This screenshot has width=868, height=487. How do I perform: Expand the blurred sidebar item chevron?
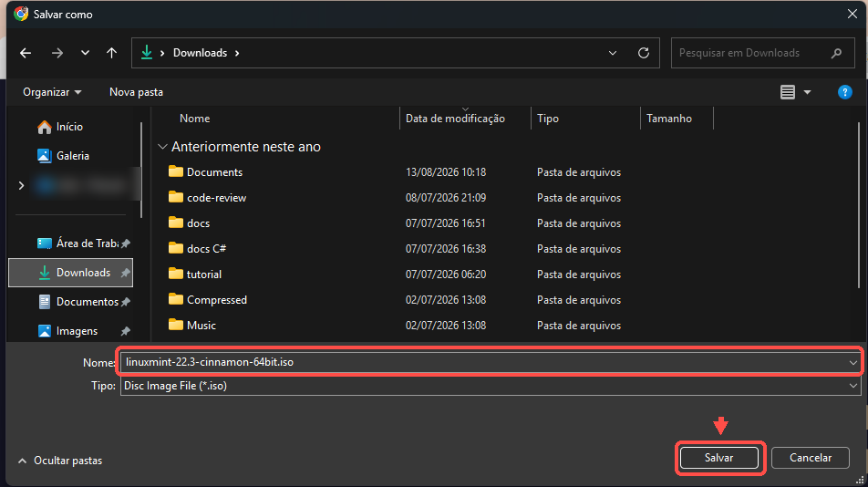[x=21, y=185]
